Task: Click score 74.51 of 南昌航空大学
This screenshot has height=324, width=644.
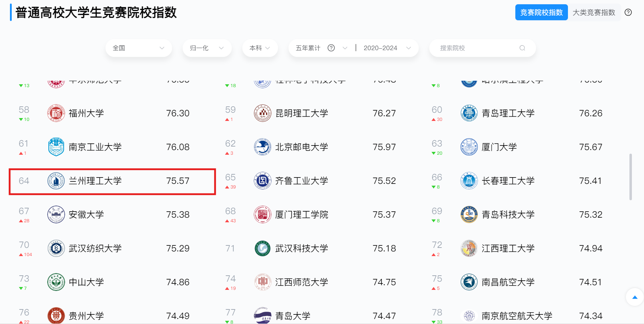Action: 591,282
